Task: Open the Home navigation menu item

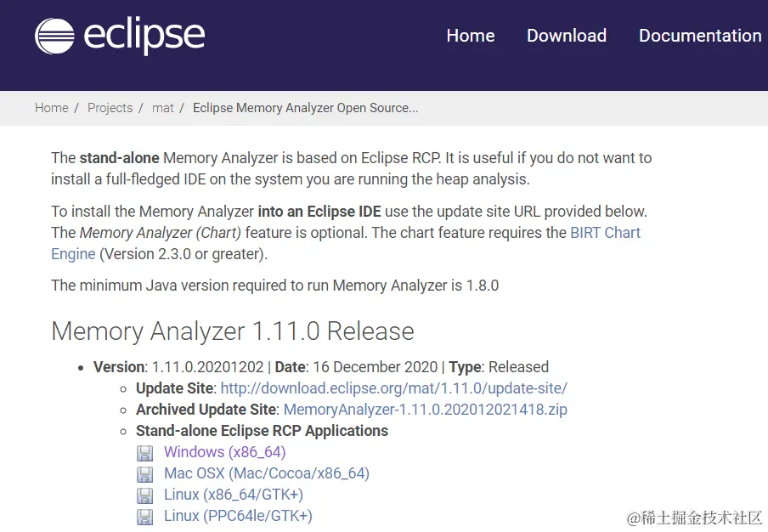Action: click(x=470, y=36)
